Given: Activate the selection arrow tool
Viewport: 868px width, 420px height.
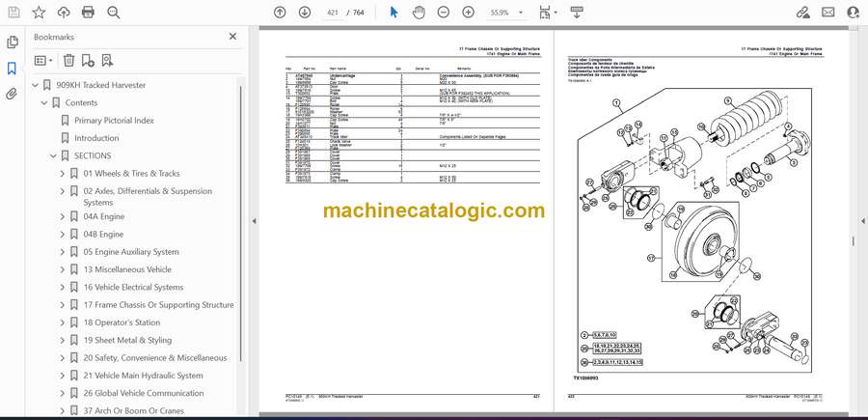Looking at the screenshot, I should pyautogui.click(x=393, y=13).
